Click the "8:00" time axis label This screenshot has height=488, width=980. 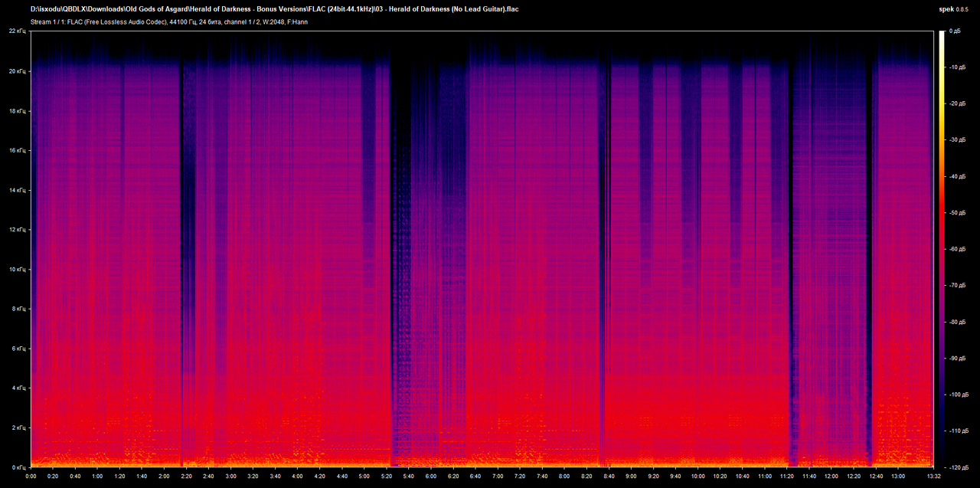click(x=564, y=476)
